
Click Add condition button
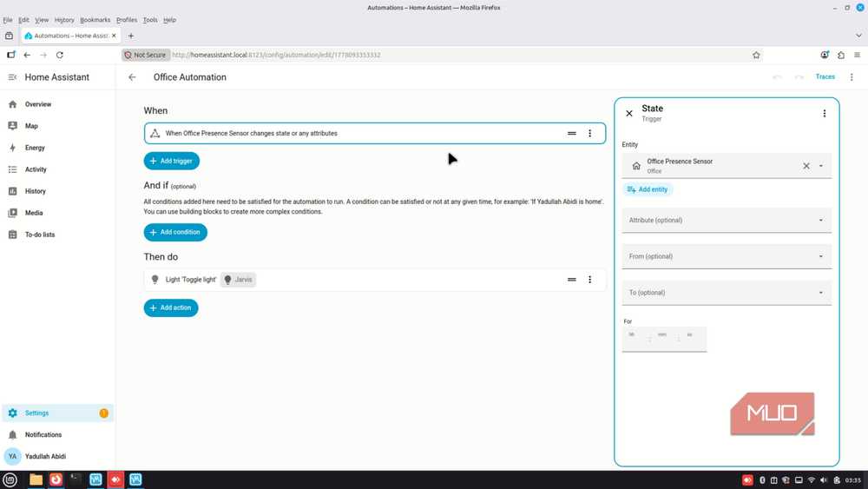(175, 232)
